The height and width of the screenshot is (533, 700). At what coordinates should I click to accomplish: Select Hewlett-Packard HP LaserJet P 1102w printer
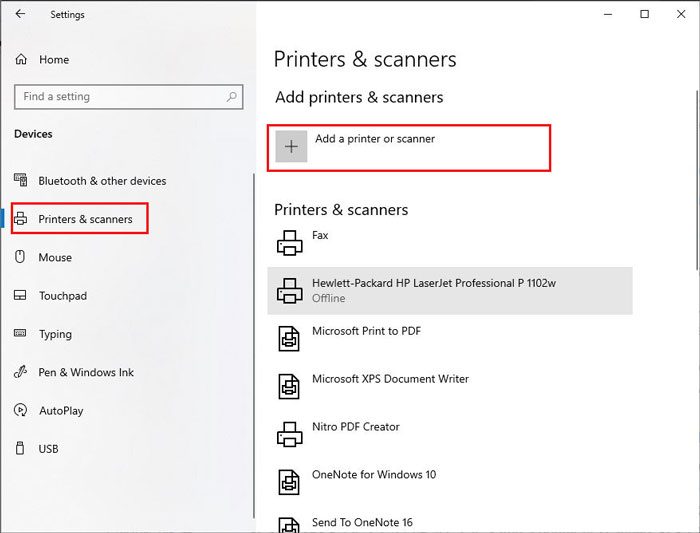(450, 291)
